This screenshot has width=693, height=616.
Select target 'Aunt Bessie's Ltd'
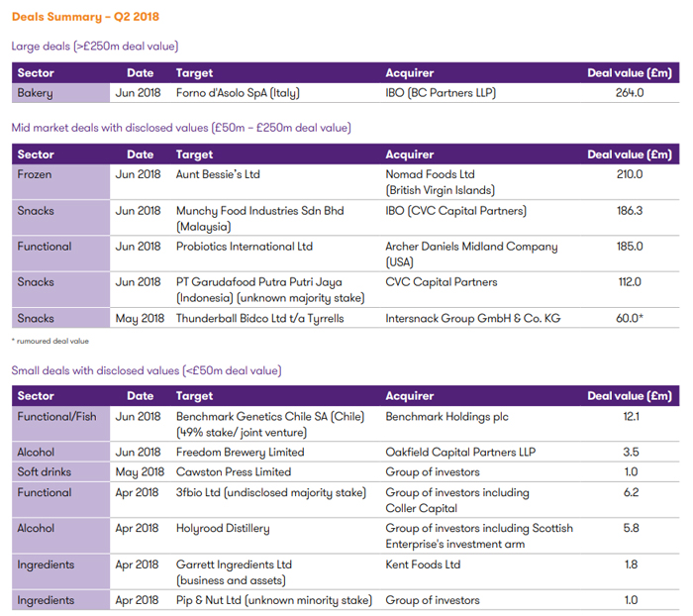[218, 174]
